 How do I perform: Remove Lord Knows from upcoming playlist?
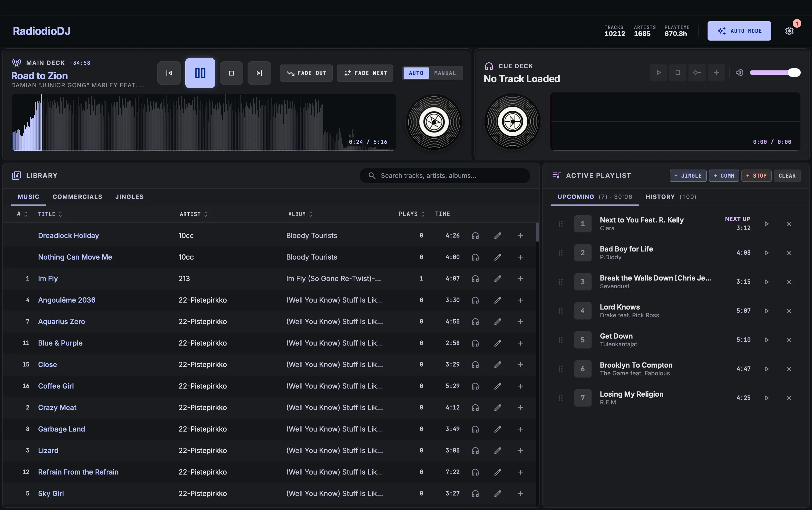pos(789,311)
